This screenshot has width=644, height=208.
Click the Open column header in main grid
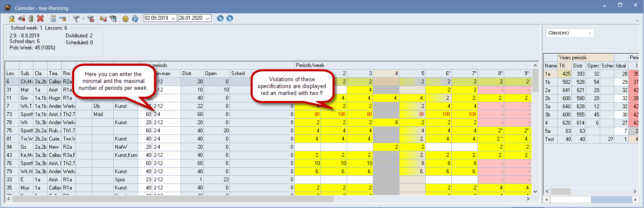217,73
